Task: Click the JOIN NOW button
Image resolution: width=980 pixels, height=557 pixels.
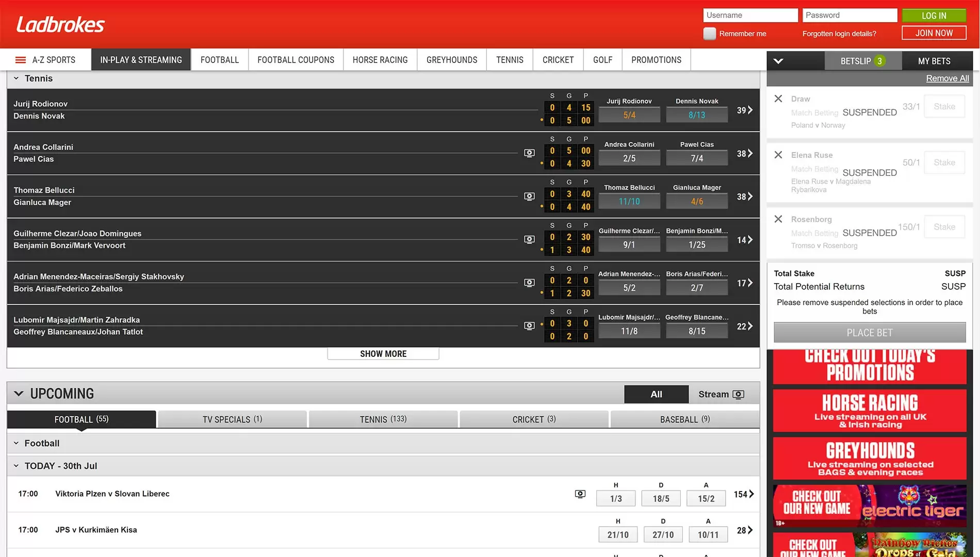Action: [x=934, y=33]
